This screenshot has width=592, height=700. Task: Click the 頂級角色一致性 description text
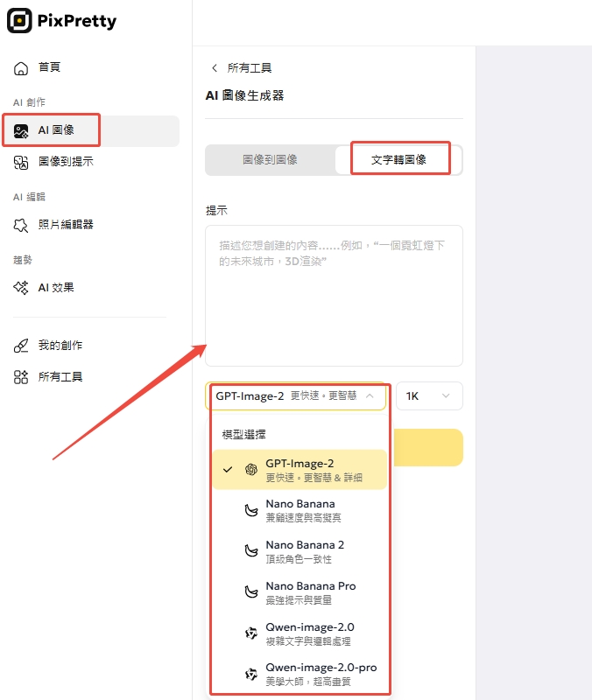[x=299, y=559]
